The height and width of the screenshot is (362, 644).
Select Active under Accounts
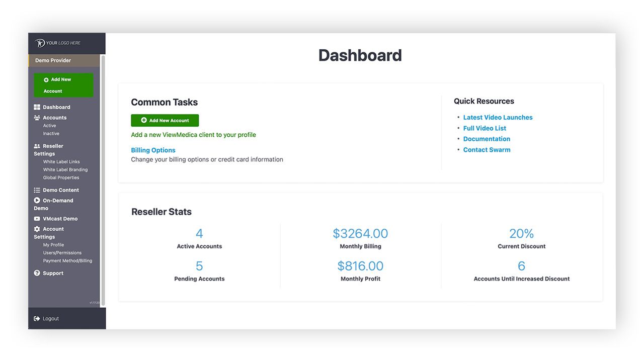pos(49,126)
